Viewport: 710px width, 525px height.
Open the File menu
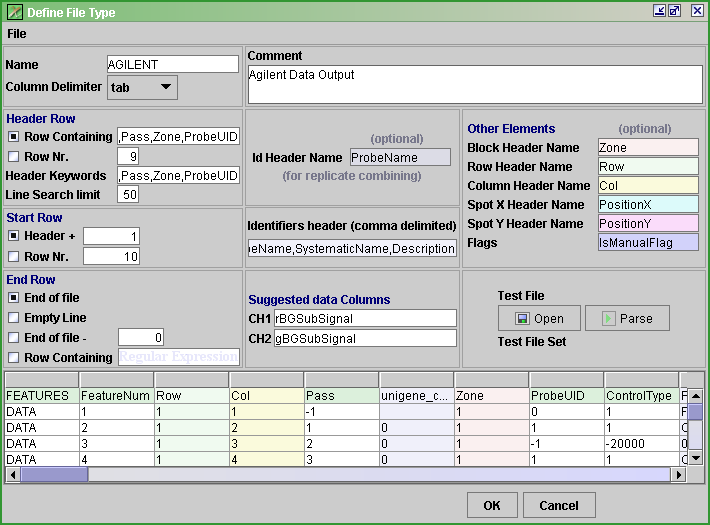coord(17,34)
